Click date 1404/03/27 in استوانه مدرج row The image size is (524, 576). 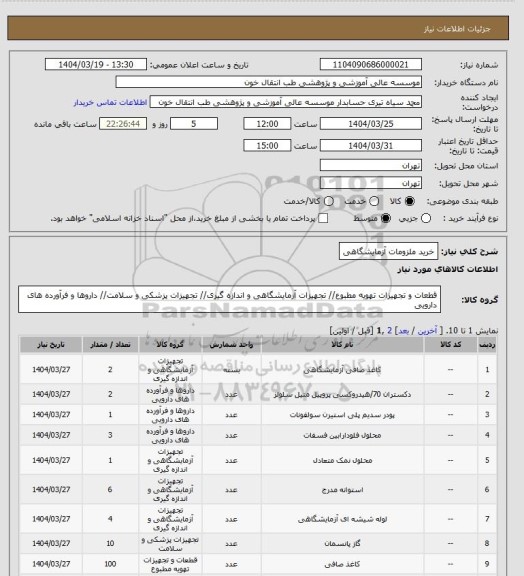click(51, 490)
